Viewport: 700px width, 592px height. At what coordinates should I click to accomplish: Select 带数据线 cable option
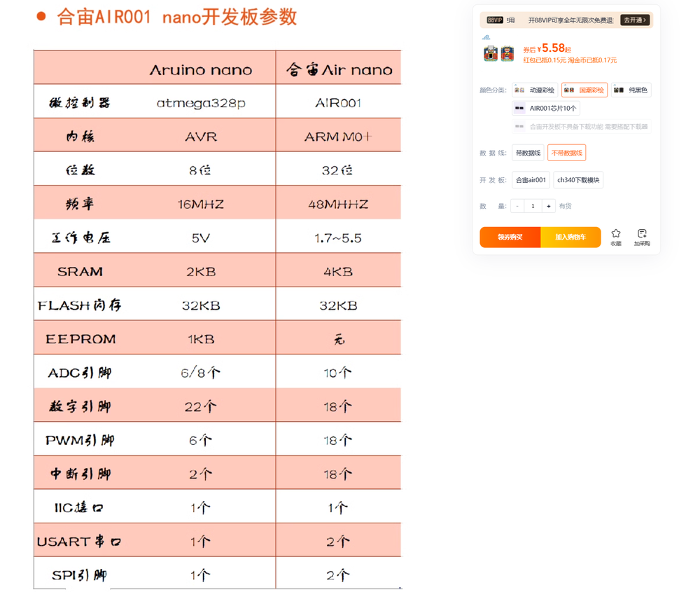(x=528, y=153)
